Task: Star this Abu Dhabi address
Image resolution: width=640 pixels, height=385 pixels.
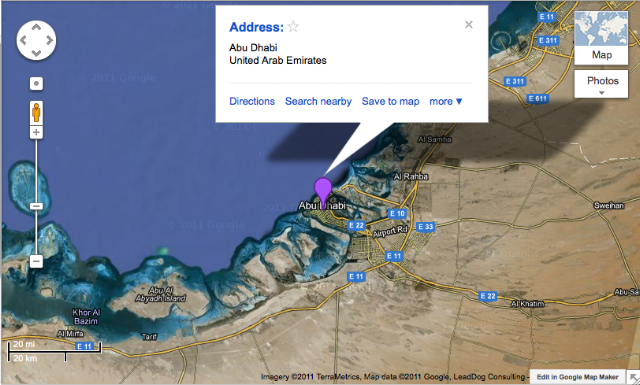Action: [x=293, y=27]
